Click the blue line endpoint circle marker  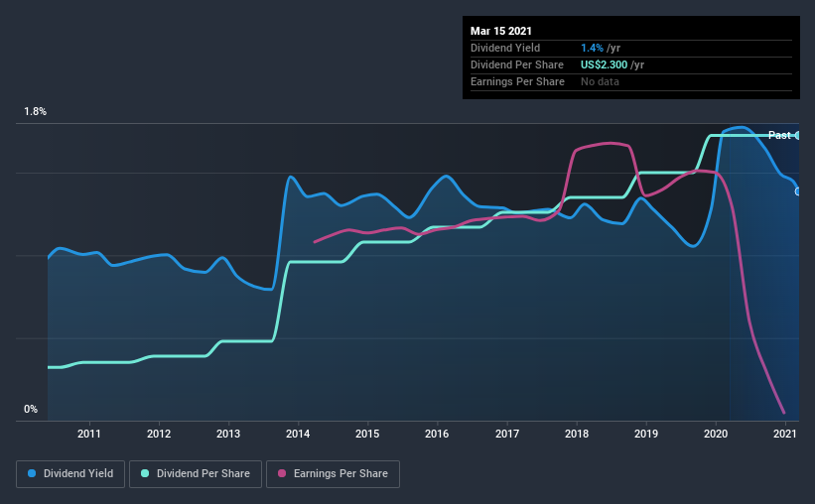click(x=797, y=191)
